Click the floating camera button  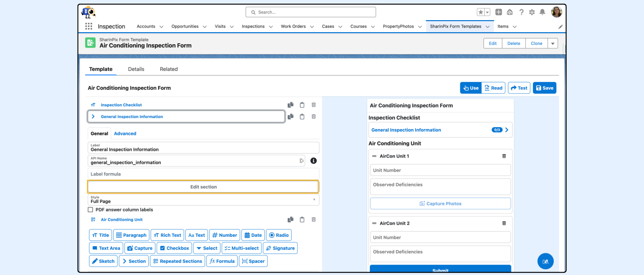pos(545,261)
